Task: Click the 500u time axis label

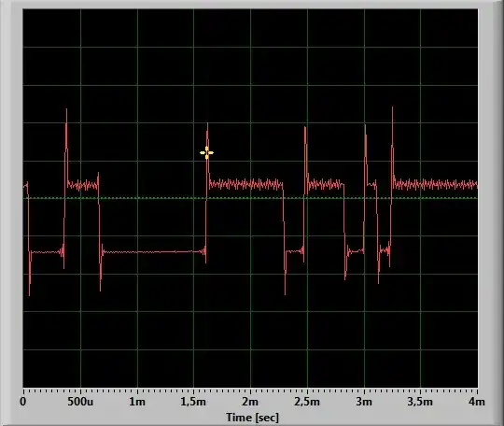Action: click(x=80, y=402)
